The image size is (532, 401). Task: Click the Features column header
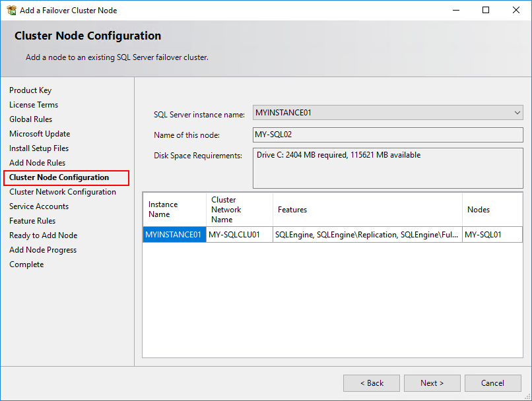point(368,210)
